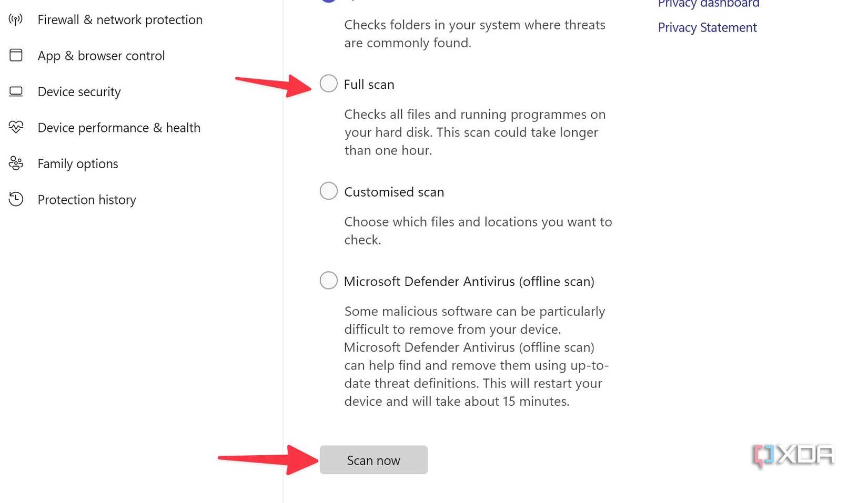Image resolution: width=868 pixels, height=503 pixels.
Task: Choose the offline scan radio button
Action: point(329,280)
